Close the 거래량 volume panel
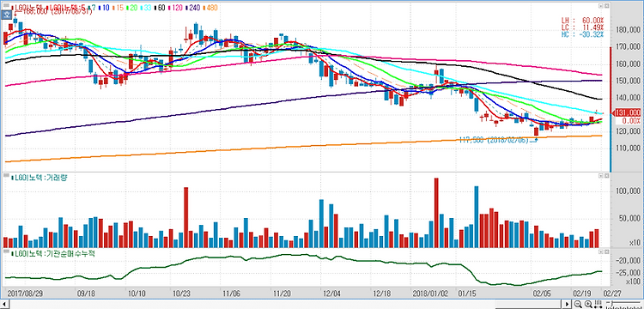Viewport: 644px width, 309px height. 606,176
